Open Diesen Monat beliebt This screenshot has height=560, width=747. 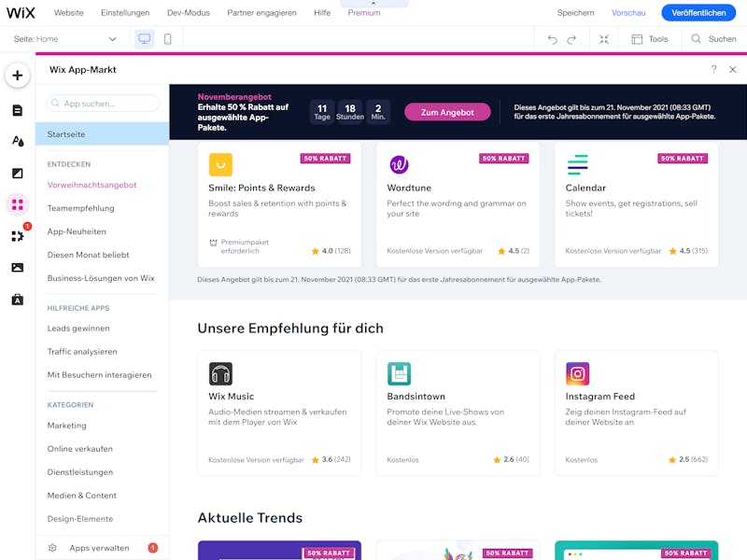click(x=88, y=255)
